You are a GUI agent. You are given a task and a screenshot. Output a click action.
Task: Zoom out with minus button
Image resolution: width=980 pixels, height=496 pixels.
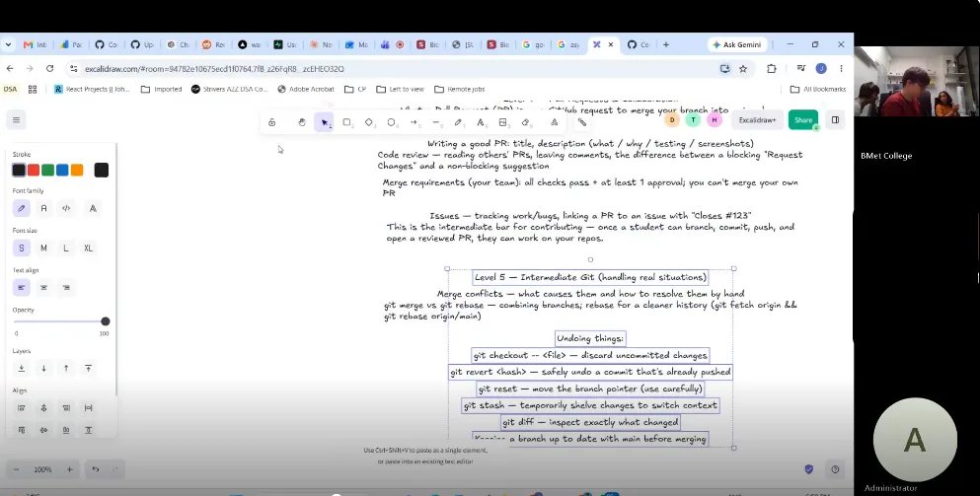tap(16, 469)
